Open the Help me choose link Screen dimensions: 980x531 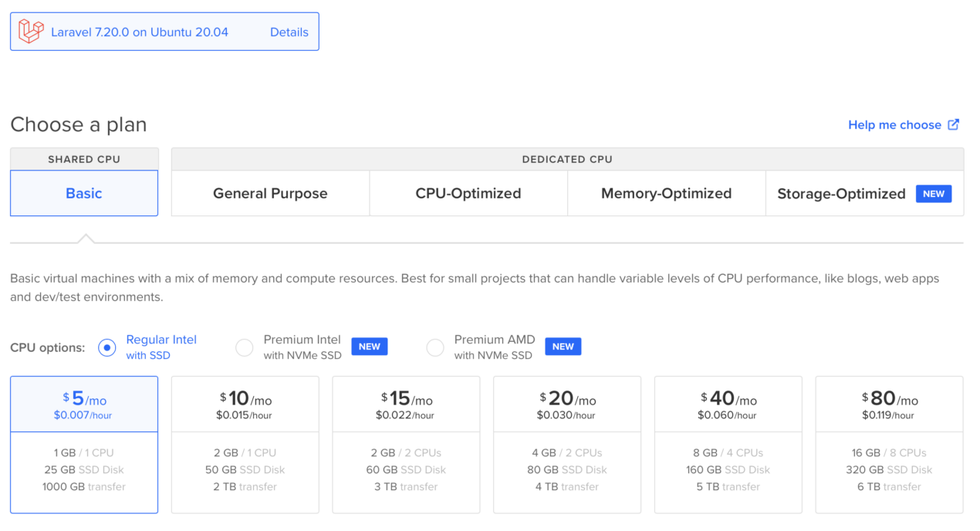coord(894,125)
